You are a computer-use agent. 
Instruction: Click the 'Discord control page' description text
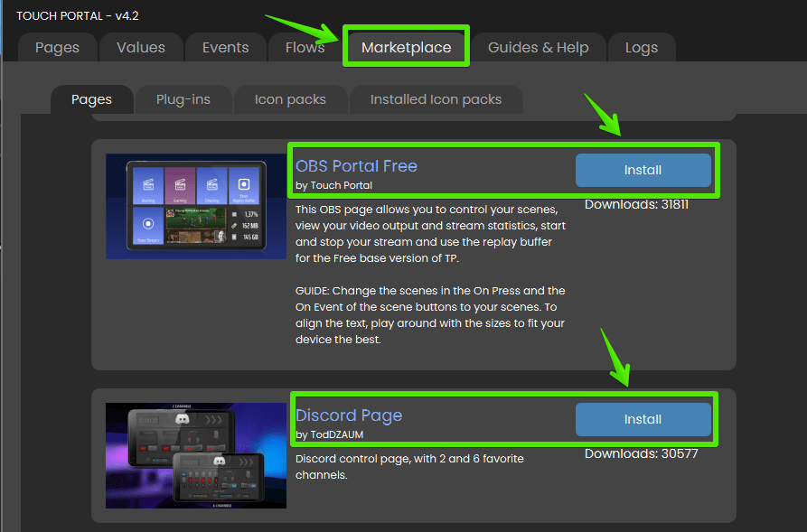pos(409,467)
